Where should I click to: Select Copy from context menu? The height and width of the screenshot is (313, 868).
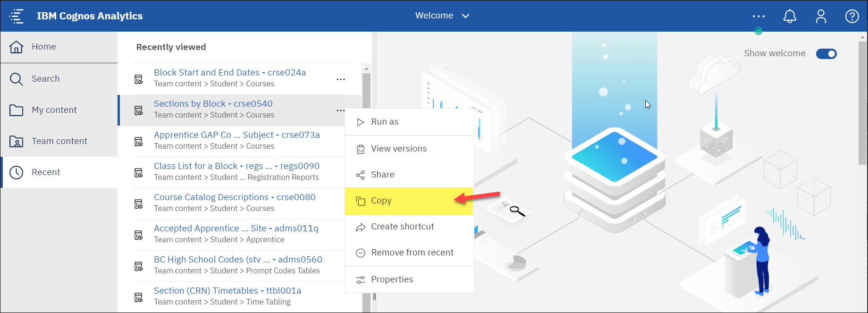point(409,201)
